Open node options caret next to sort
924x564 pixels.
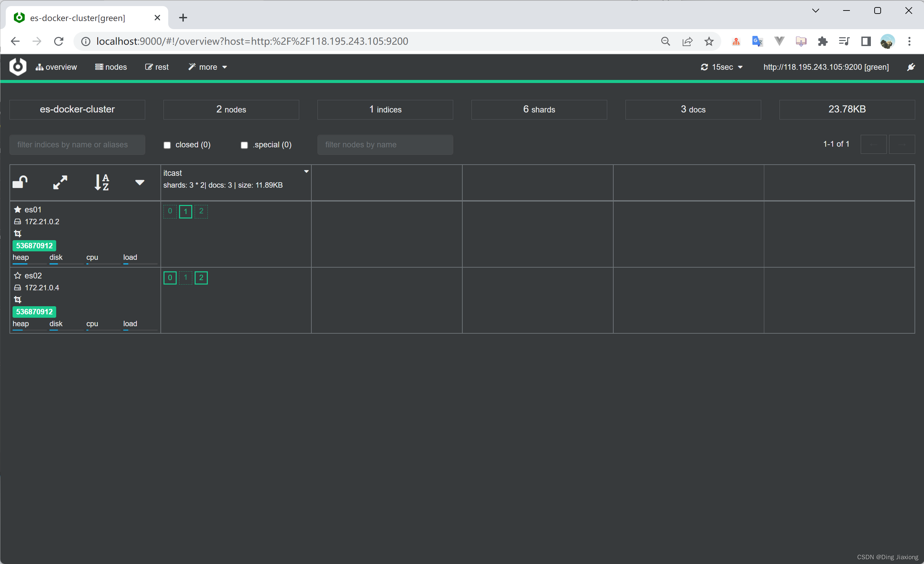[x=139, y=182]
